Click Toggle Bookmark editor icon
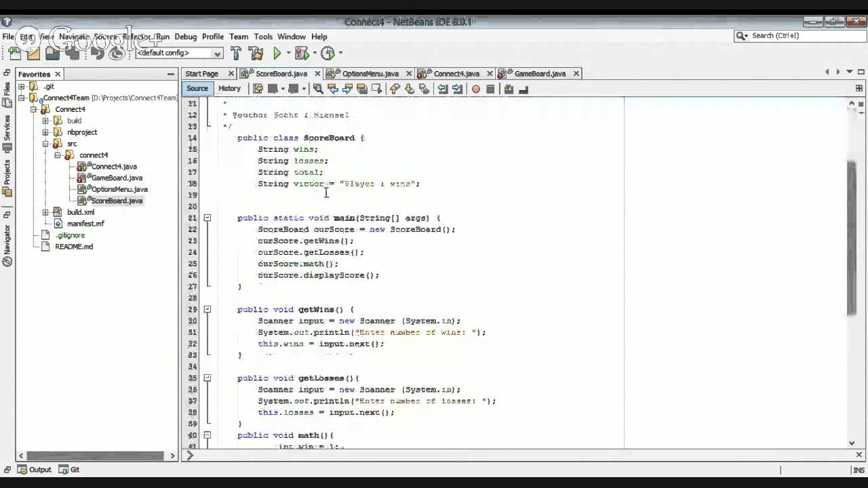Screen dimensions: 868x488 coord(425,89)
